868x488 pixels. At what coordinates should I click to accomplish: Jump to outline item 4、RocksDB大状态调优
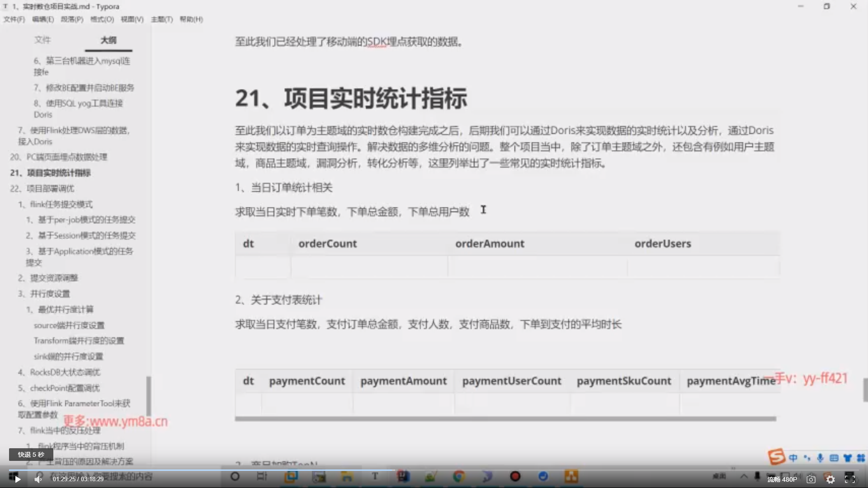coord(59,372)
